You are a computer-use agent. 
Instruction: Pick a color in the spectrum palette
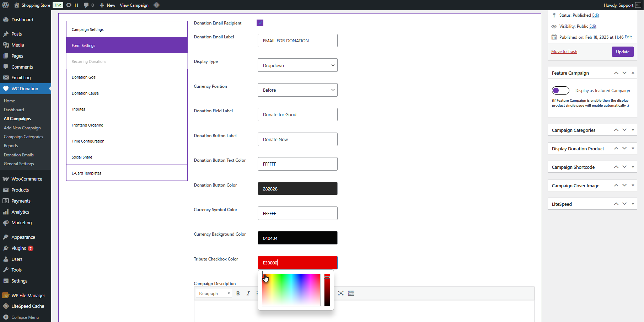[x=291, y=290]
